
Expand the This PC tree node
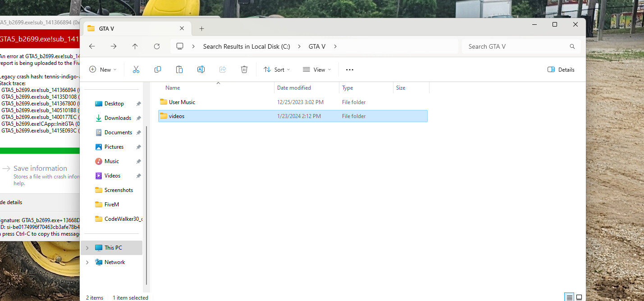point(87,248)
